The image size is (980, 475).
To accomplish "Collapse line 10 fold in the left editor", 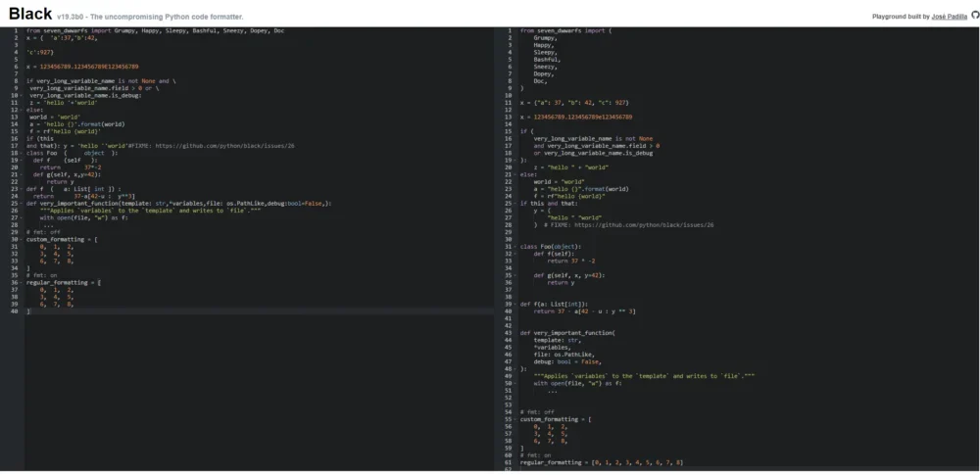I will (22, 96).
